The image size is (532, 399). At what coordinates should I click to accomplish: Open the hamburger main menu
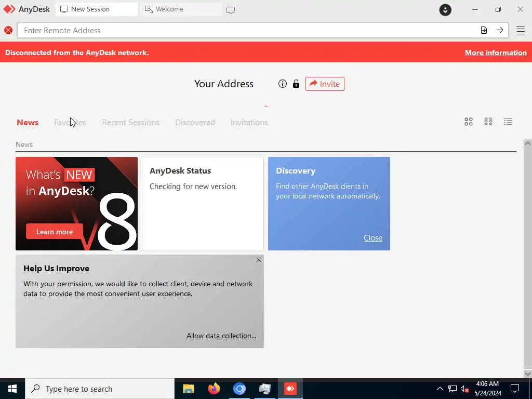pyautogui.click(x=521, y=30)
